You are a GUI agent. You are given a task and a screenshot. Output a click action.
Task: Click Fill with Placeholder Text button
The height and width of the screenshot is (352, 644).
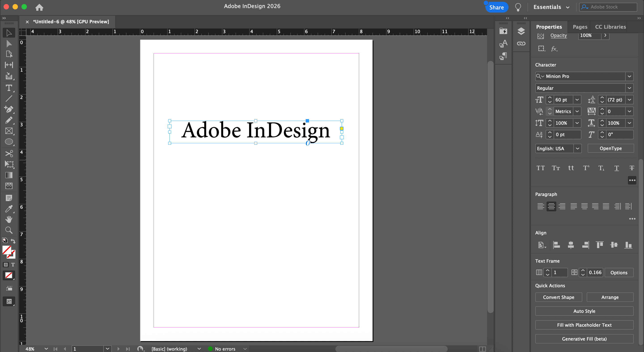click(584, 325)
